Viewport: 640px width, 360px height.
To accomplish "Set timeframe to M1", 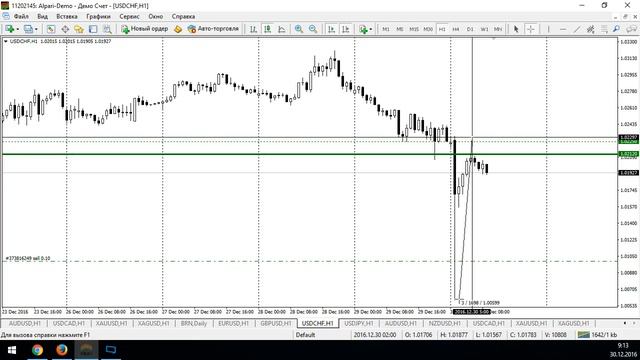I will pyautogui.click(x=386, y=29).
